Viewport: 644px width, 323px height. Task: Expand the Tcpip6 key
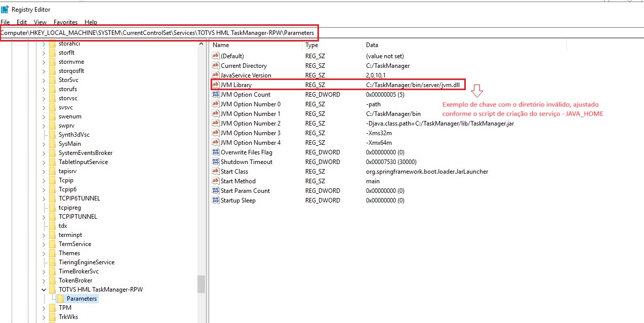pos(44,189)
